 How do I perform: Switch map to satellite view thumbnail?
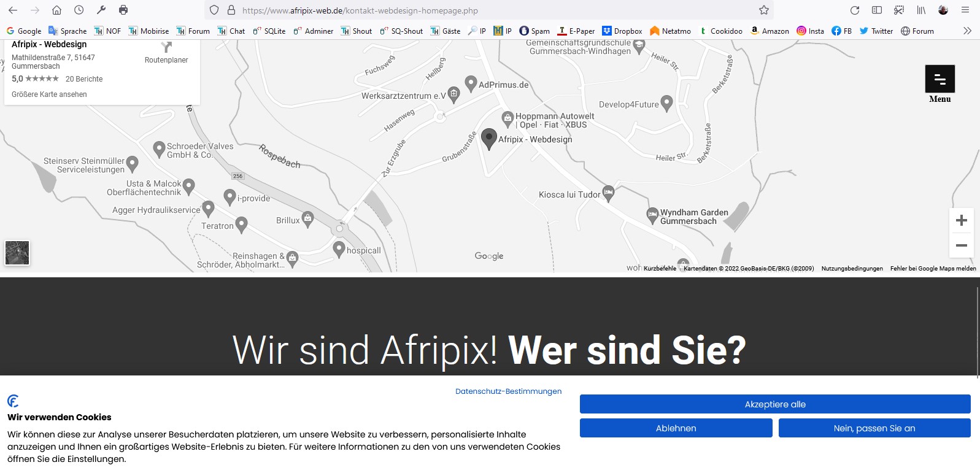pyautogui.click(x=17, y=253)
